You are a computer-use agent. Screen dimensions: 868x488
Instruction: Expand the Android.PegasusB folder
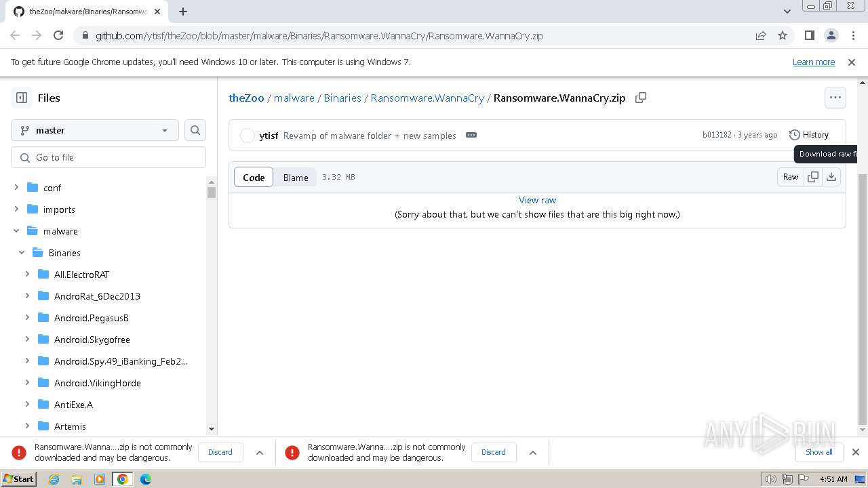tap(27, 318)
